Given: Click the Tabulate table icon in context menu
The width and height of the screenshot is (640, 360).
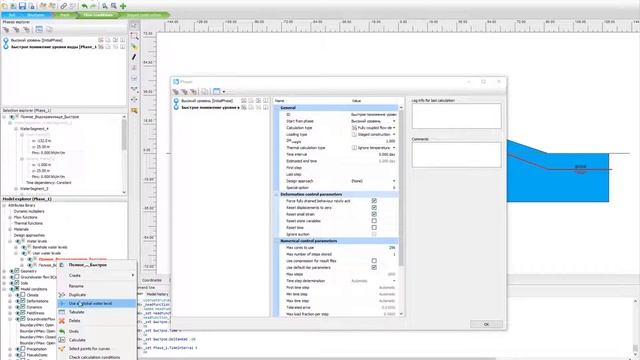Looking at the screenshot, I should 62,312.
